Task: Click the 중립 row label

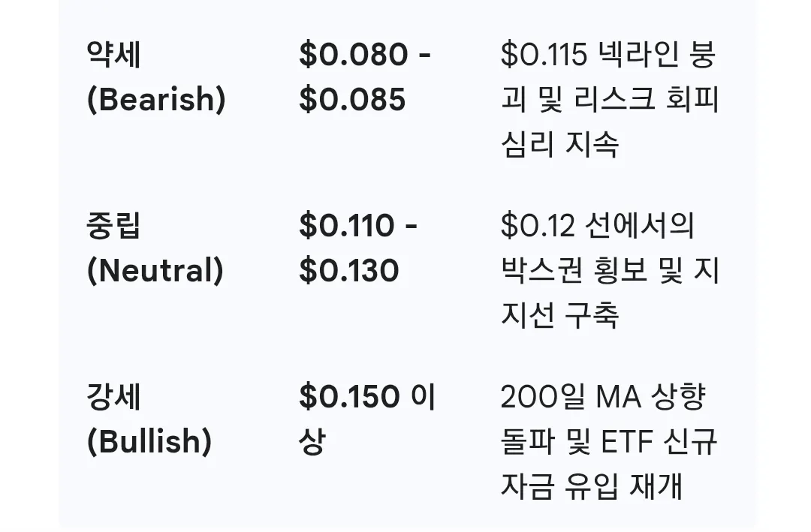Action: point(113,225)
